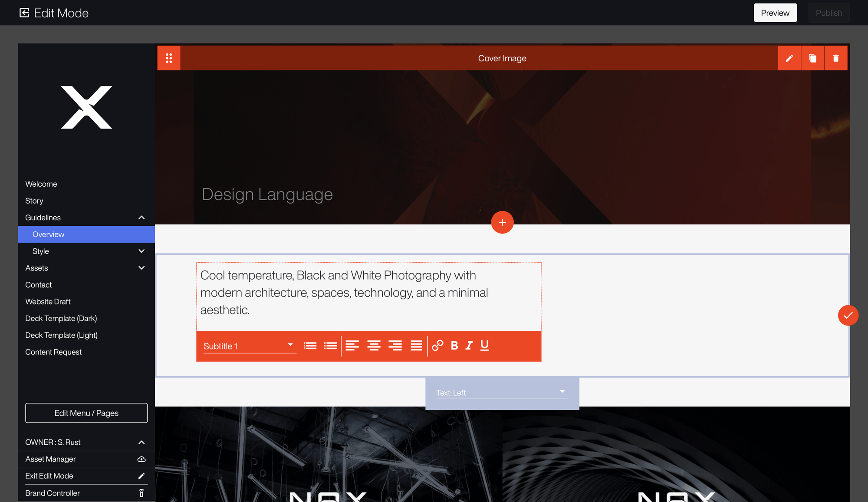Confirm text edits with checkmark button
The width and height of the screenshot is (868, 502).
click(x=848, y=315)
